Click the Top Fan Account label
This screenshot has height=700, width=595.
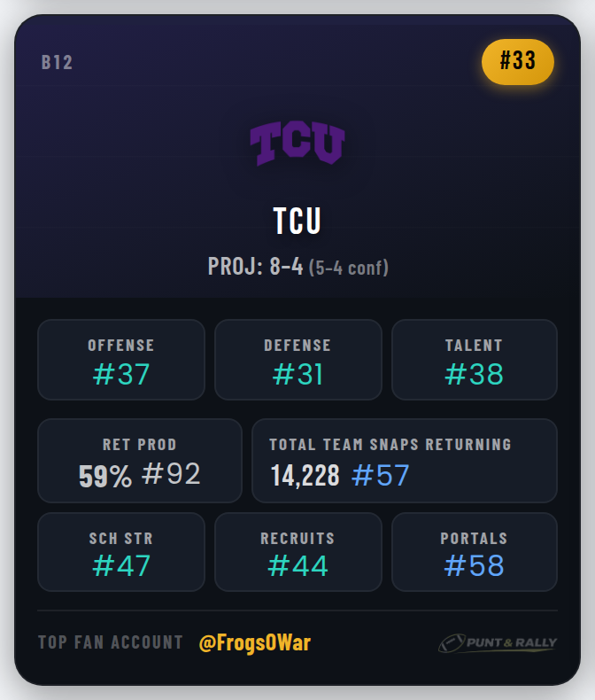click(x=111, y=643)
